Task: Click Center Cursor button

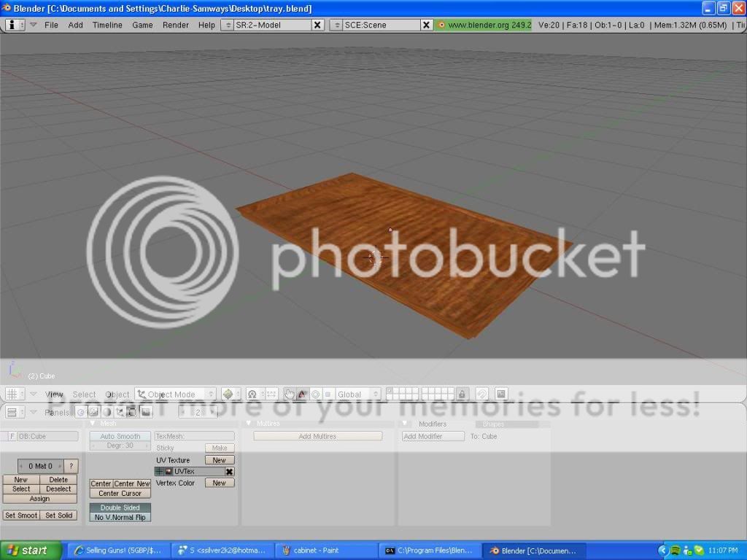Action: (120, 494)
